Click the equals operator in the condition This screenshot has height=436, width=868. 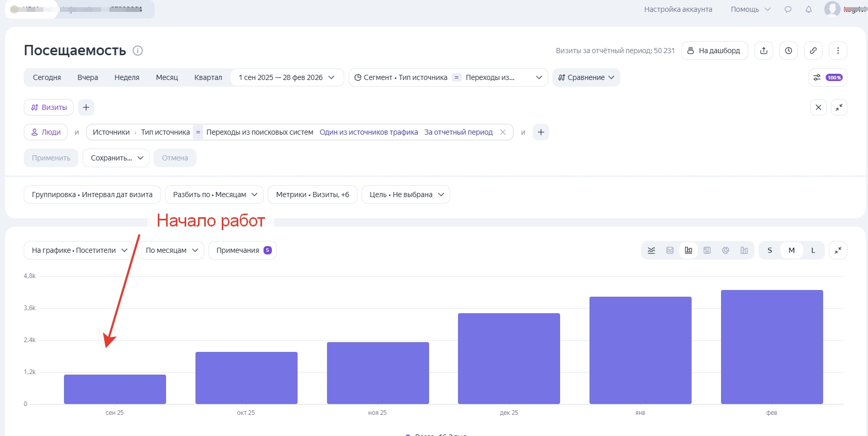pyautogui.click(x=198, y=132)
